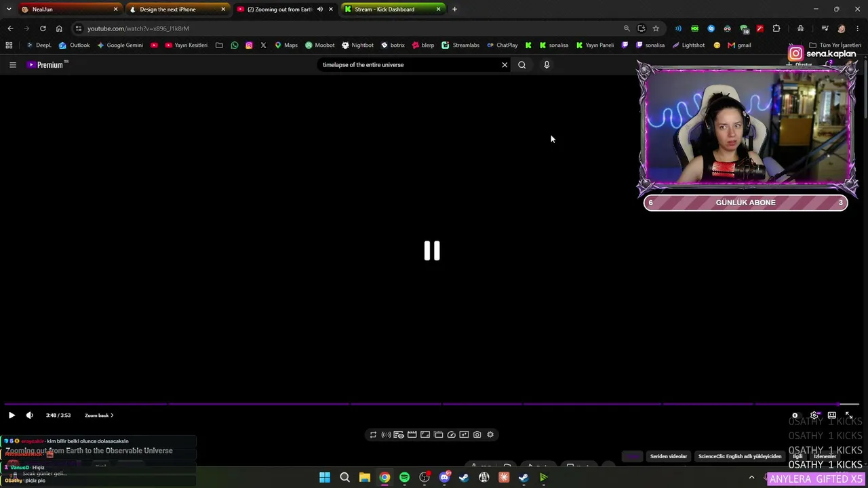Open the Yayın Kesitleri bookmark
Viewport: 868px width, 488px height.
click(x=186, y=45)
